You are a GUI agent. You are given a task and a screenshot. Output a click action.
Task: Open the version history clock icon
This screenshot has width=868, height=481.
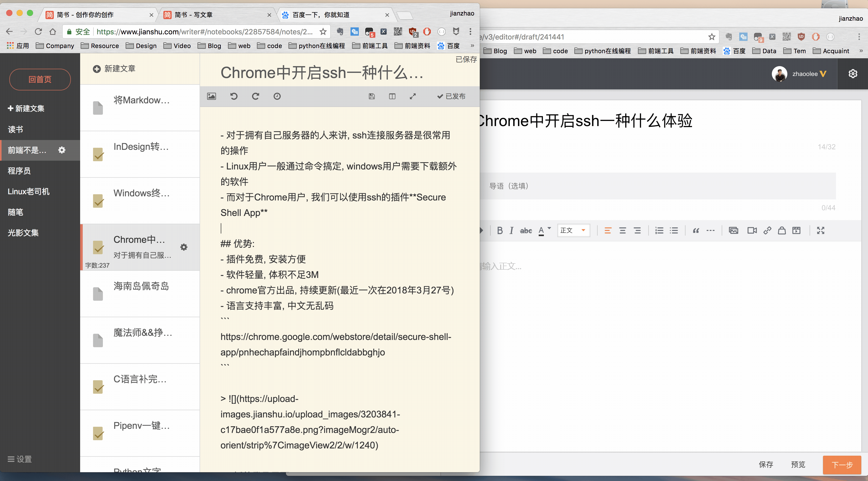click(277, 96)
